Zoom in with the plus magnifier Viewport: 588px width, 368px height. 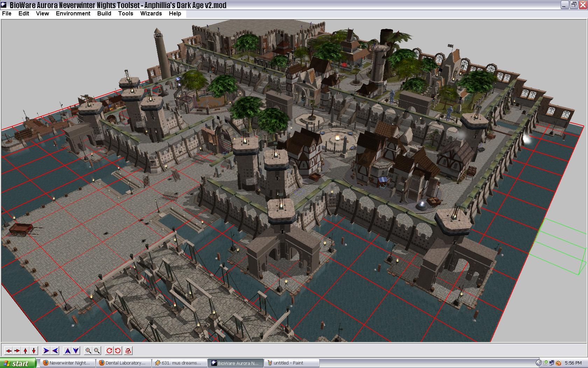(x=88, y=350)
